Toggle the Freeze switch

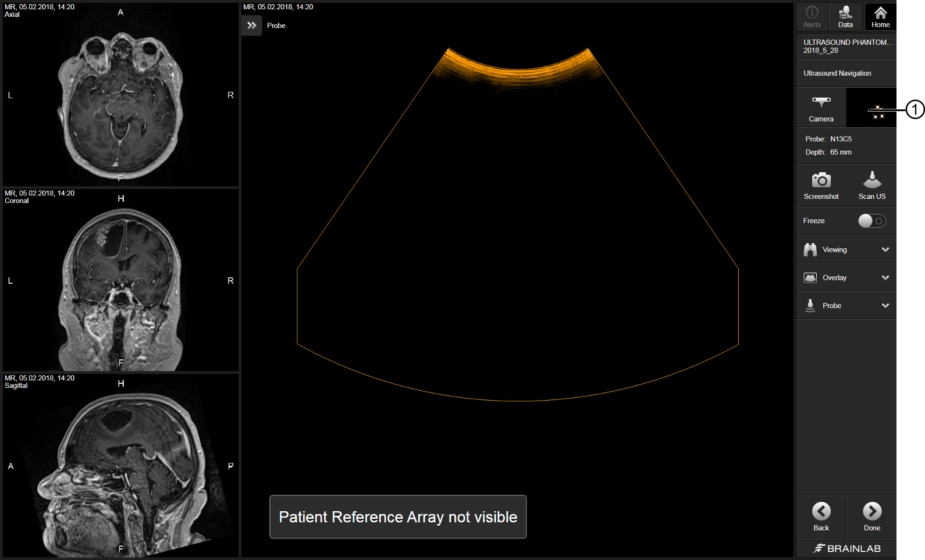[872, 221]
